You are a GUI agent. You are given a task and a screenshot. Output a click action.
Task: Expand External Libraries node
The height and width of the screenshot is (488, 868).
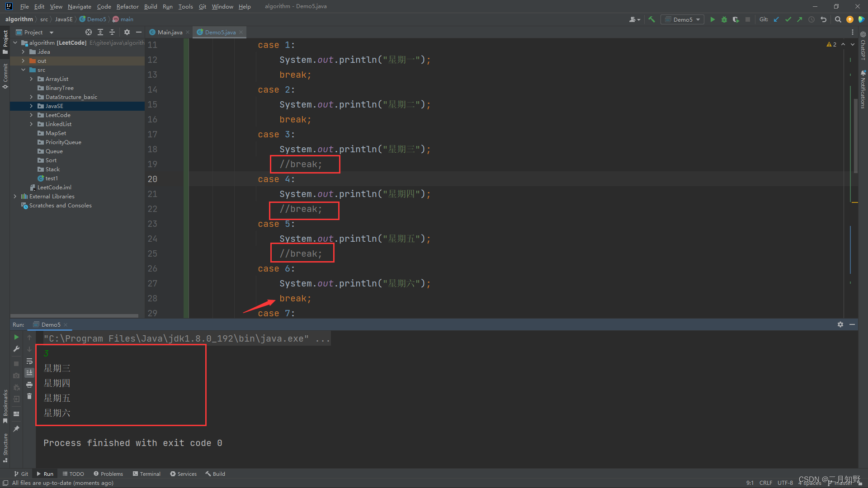pos(15,197)
